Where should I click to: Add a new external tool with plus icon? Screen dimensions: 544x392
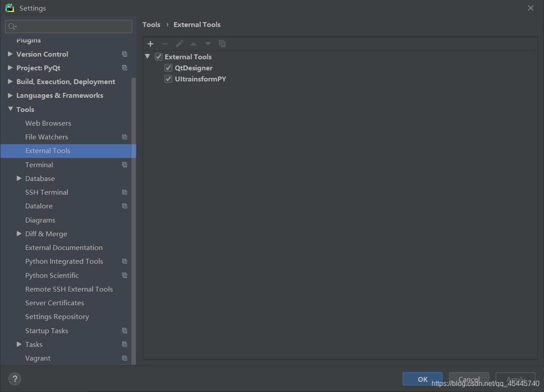[150, 44]
